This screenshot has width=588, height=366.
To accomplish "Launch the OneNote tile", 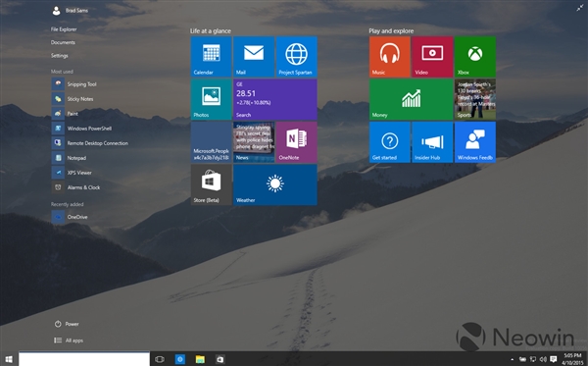I will pyautogui.click(x=297, y=142).
